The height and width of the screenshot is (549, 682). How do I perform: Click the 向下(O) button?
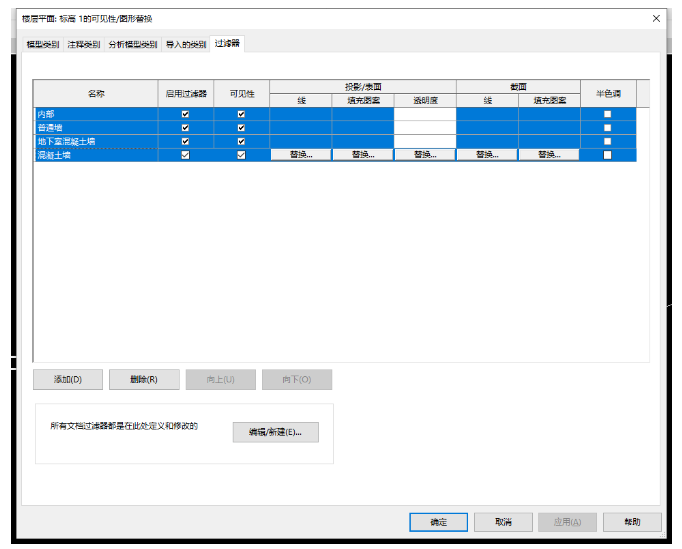pyautogui.click(x=297, y=380)
